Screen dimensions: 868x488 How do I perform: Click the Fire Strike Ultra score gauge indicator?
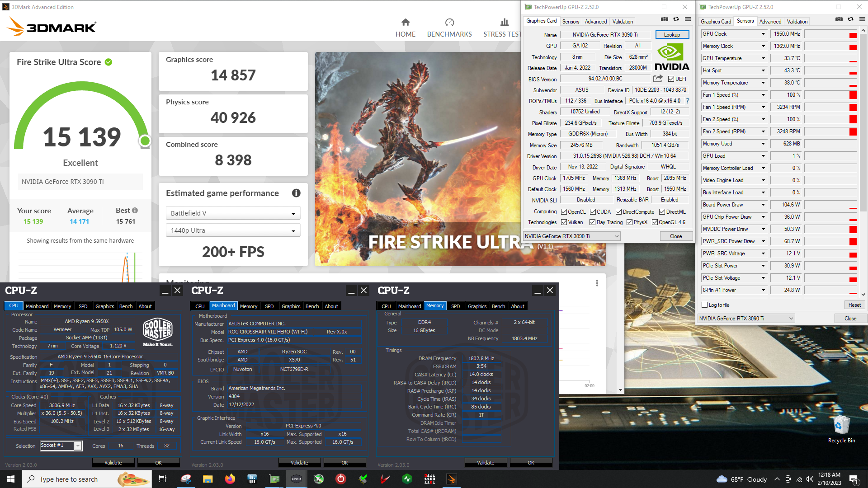[145, 141]
